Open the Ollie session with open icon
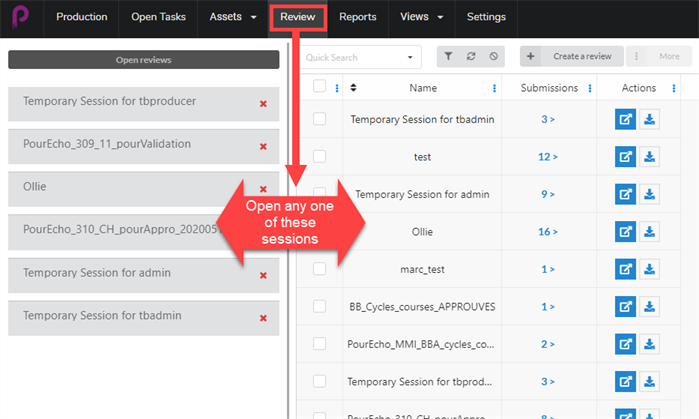This screenshot has height=419, width=699. (625, 232)
